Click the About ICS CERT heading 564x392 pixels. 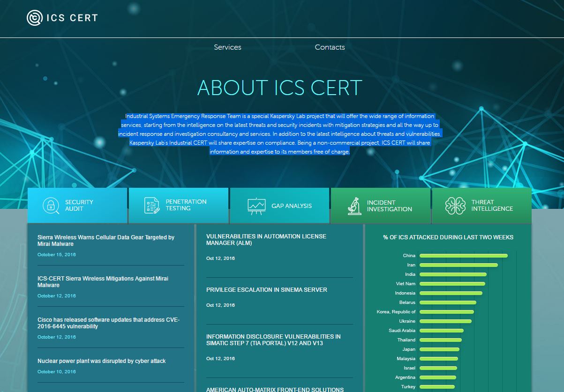click(x=280, y=88)
